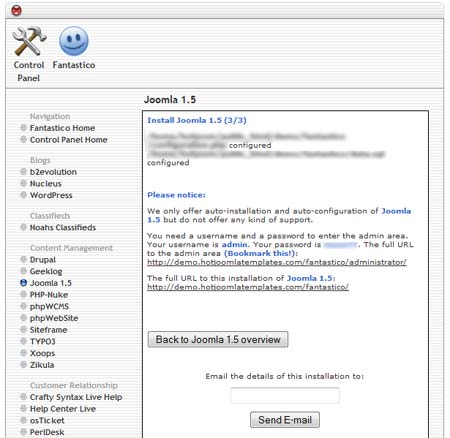450x438 pixels.
Task: Open Control Panel Home link
Action: (x=69, y=140)
